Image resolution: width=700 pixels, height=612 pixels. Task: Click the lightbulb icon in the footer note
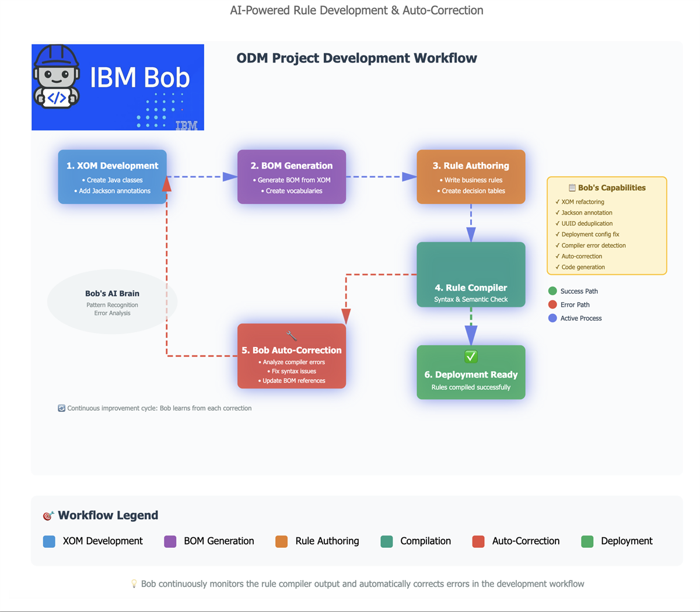pos(134,583)
